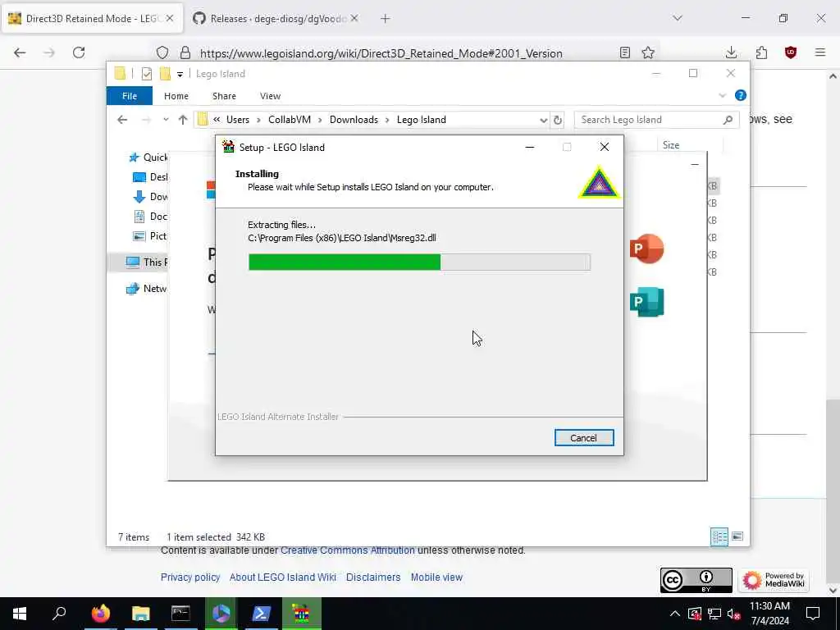
Task: Open Downloads in navigation pane
Action: pos(151,197)
